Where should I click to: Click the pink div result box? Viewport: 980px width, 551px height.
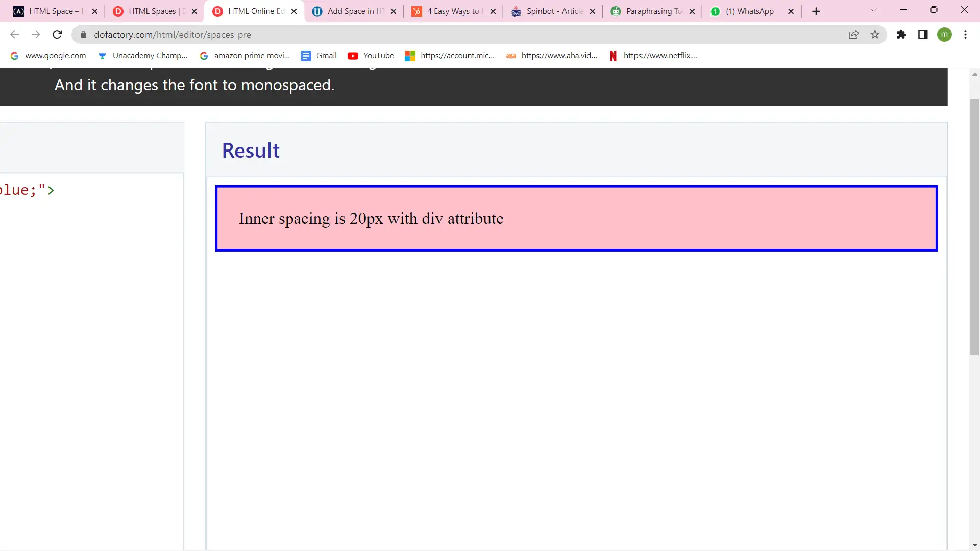tap(577, 219)
